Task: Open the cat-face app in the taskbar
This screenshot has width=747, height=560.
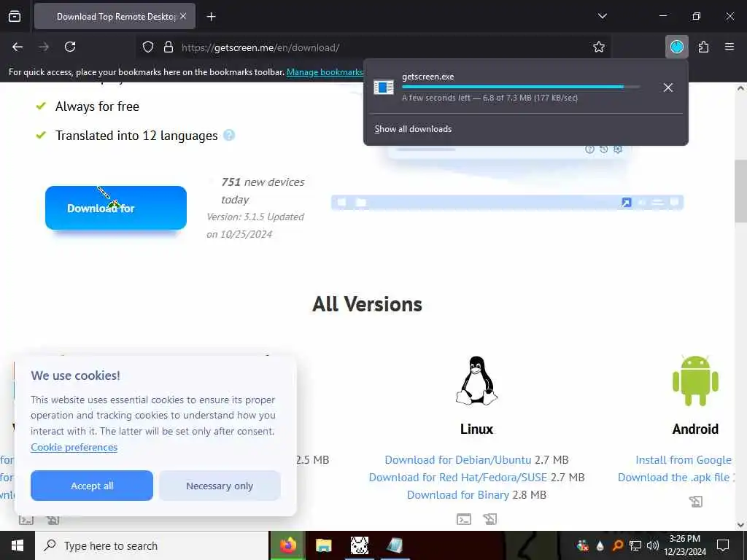Action: [359, 545]
